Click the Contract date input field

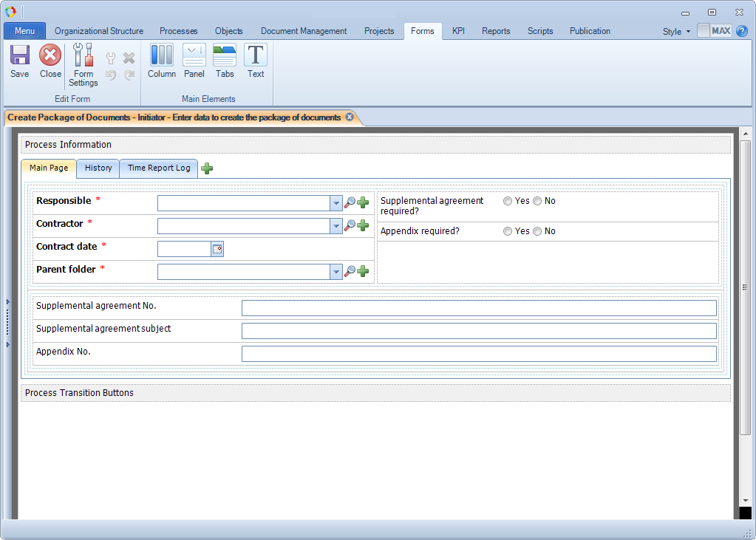(185, 249)
